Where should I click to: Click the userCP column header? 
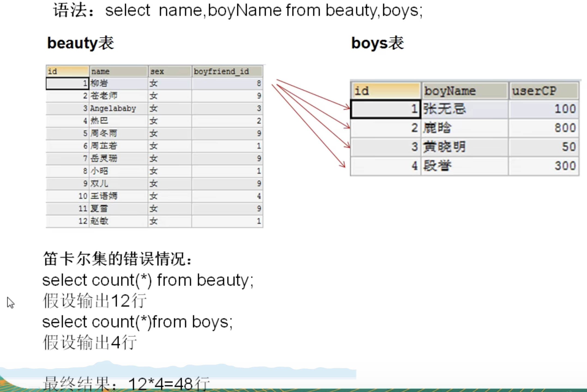543,91
